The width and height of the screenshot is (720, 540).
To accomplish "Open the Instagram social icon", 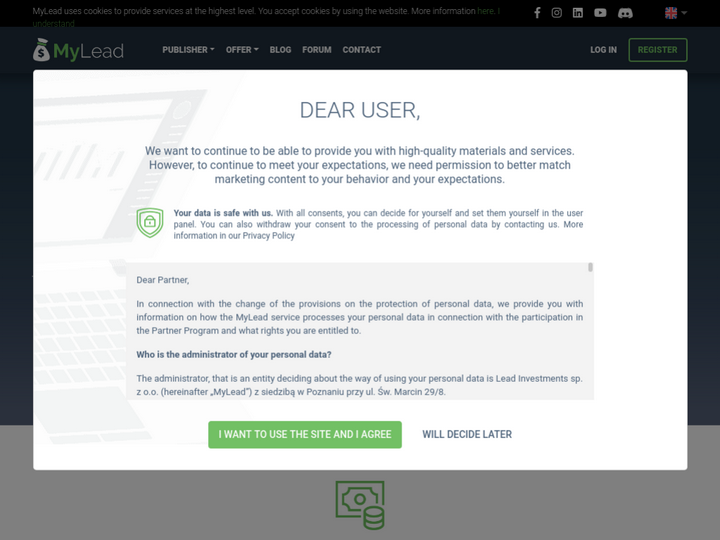I will pyautogui.click(x=557, y=13).
